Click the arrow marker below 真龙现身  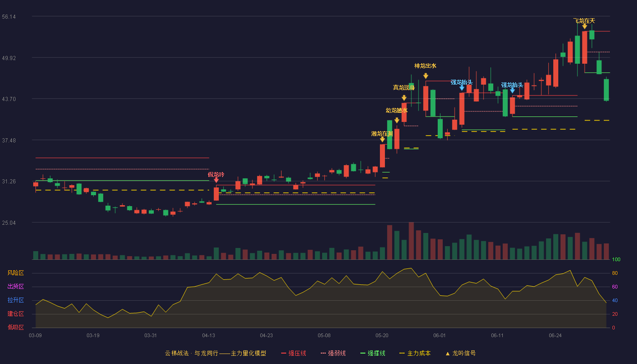[x=404, y=97]
